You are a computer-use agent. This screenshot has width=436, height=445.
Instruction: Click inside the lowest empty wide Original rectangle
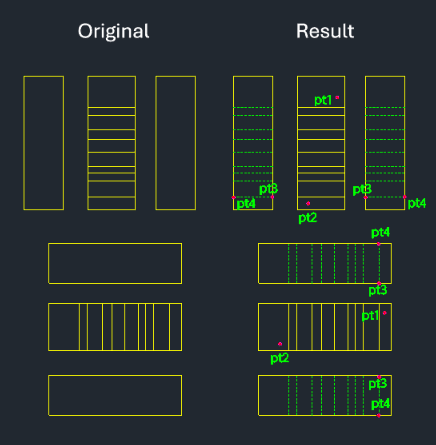(x=115, y=395)
